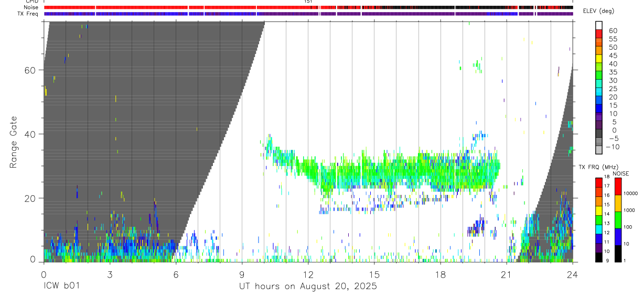Click the "TX Freq" strip label
644x297 pixels.
point(28,14)
